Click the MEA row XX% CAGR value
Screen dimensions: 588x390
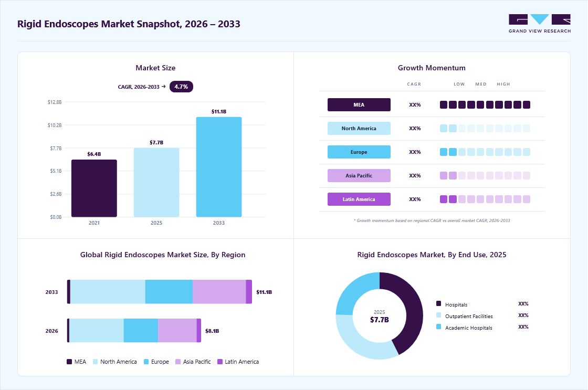pyautogui.click(x=415, y=104)
